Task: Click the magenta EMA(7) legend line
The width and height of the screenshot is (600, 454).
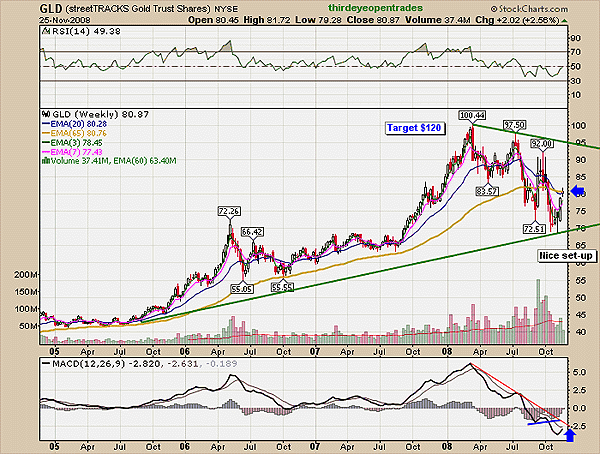Action: pyautogui.click(x=46, y=152)
